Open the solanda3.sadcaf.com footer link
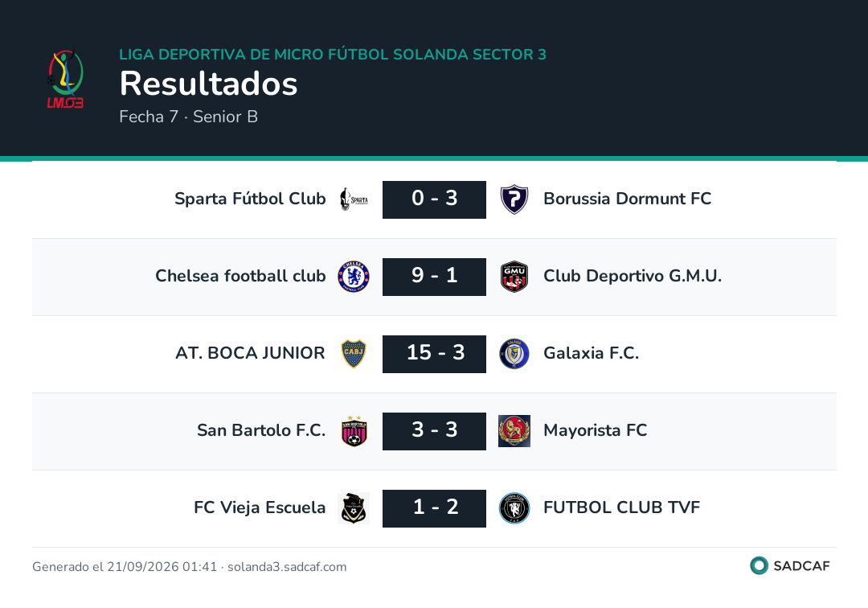 (x=287, y=567)
